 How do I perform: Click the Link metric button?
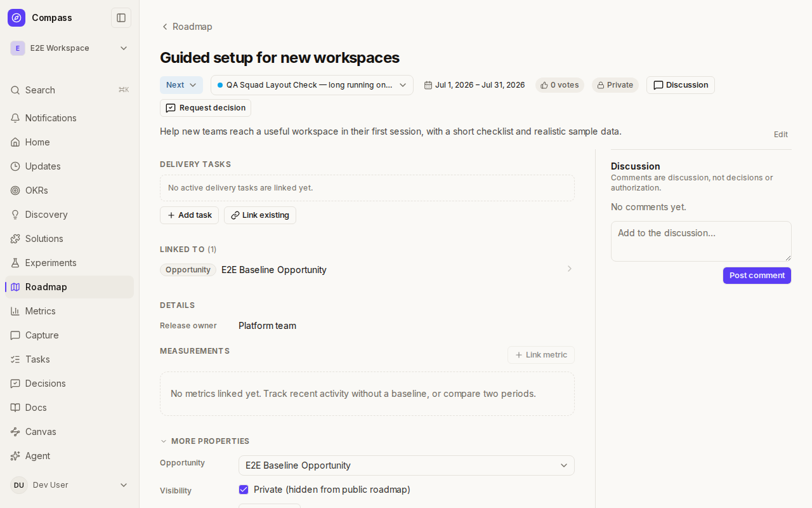pyautogui.click(x=541, y=355)
